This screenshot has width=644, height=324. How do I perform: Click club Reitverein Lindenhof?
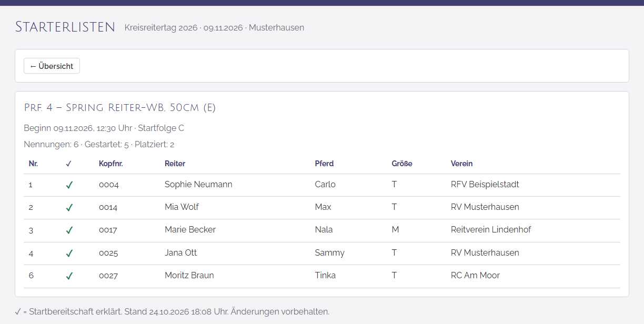[x=491, y=230]
